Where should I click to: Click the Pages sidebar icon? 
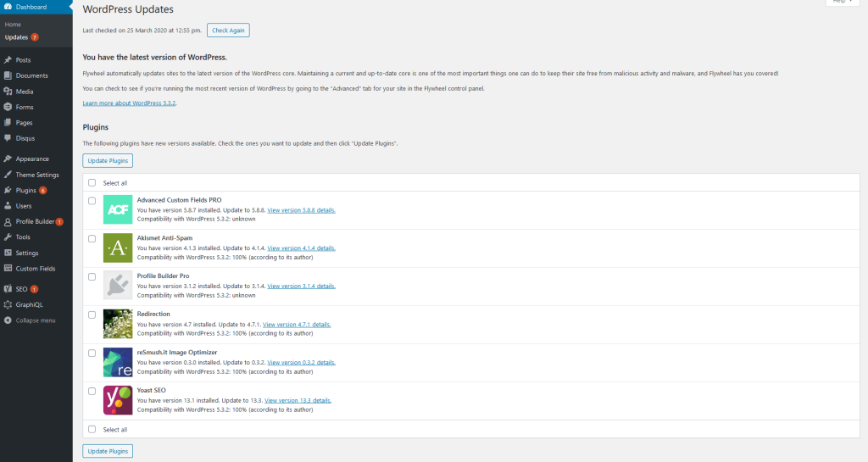coord(8,122)
